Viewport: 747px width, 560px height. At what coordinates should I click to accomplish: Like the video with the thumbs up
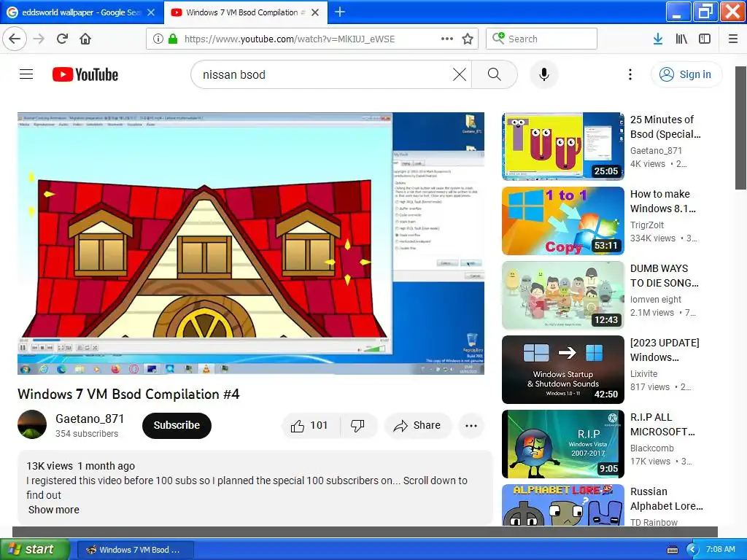pos(311,425)
